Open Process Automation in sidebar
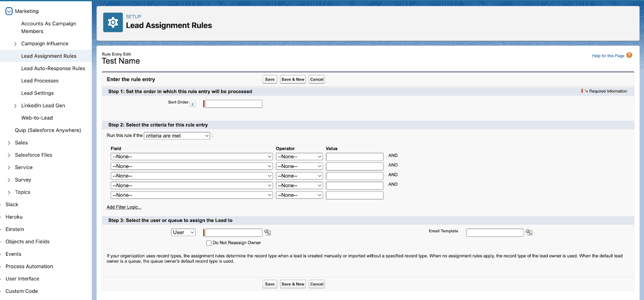The height and width of the screenshot is (300, 644). [29, 267]
